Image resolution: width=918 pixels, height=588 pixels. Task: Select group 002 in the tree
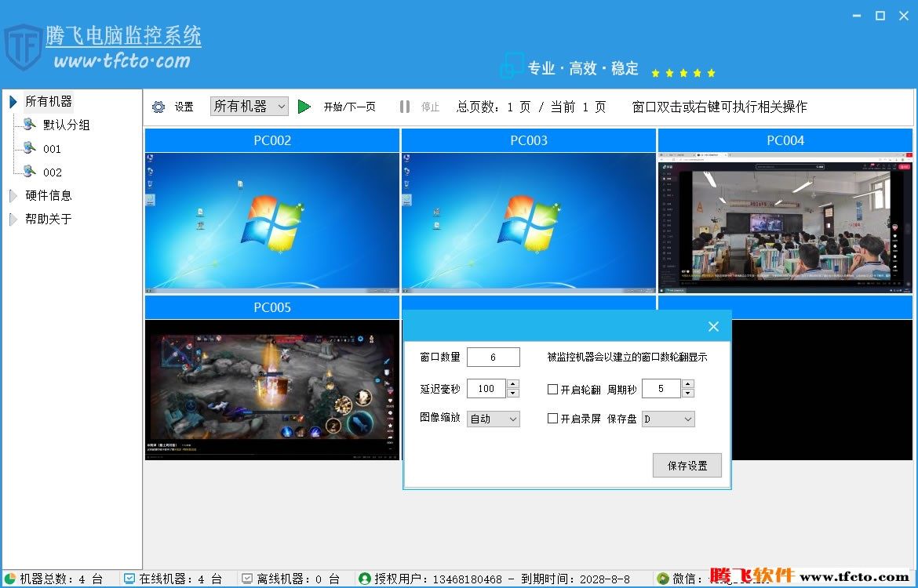[52, 172]
